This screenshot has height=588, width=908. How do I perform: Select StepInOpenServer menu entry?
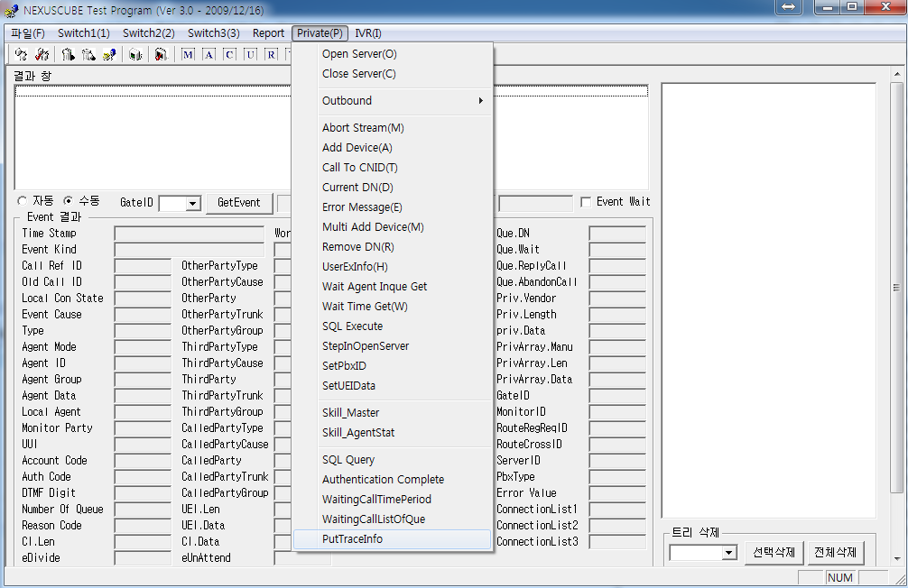394,345
